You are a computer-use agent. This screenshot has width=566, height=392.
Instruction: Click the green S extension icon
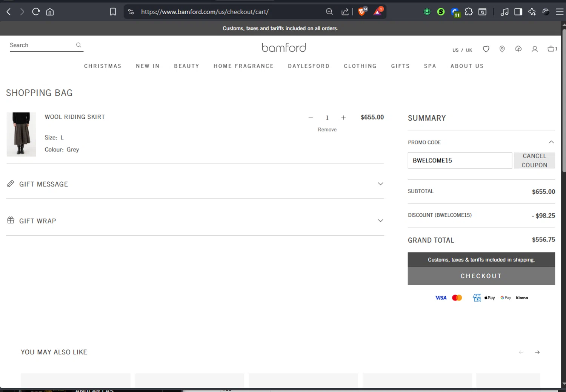click(x=441, y=12)
